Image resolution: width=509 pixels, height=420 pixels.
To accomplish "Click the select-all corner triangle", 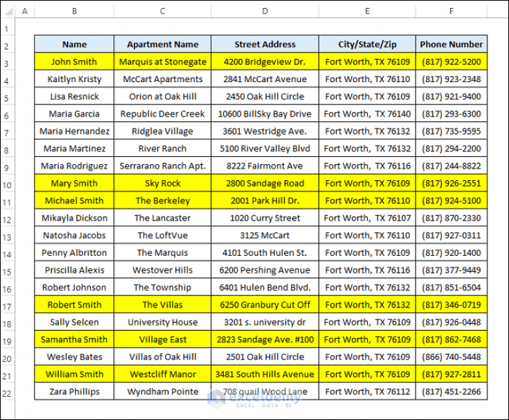I will (8, 11).
